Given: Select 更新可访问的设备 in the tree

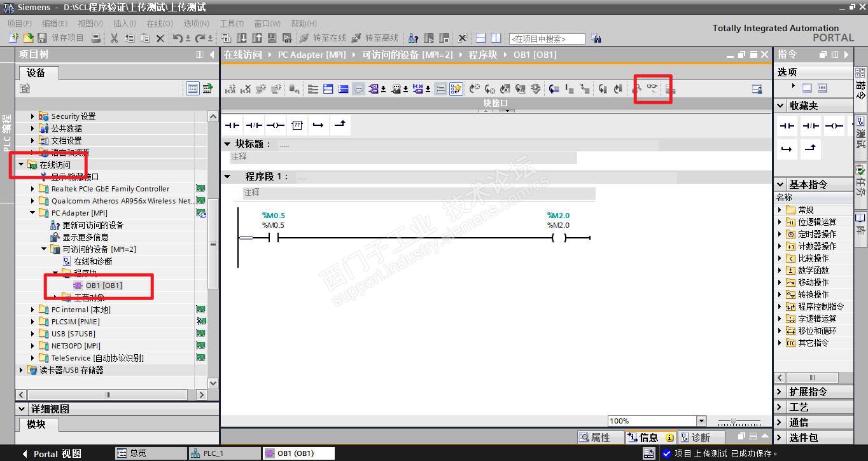Looking at the screenshot, I should (93, 225).
